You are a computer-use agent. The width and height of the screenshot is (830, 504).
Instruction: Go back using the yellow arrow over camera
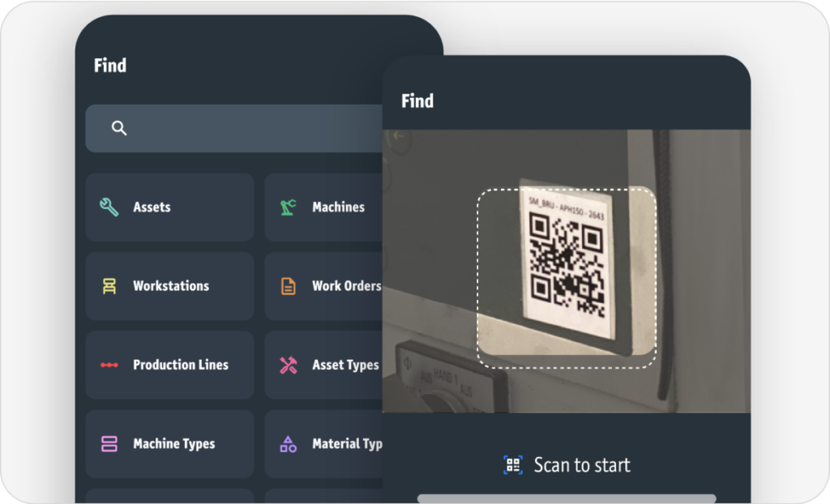point(398,136)
